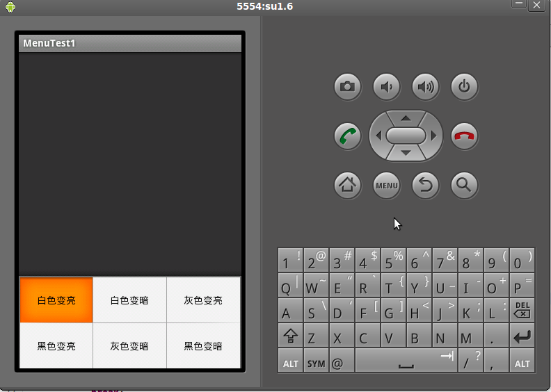Click the W key

(316, 286)
